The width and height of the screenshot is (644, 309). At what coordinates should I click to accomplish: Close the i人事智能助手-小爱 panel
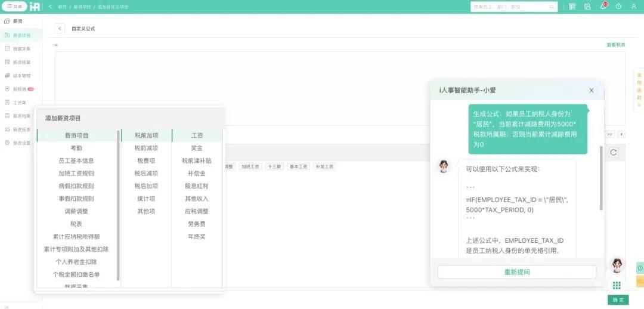pos(592,91)
